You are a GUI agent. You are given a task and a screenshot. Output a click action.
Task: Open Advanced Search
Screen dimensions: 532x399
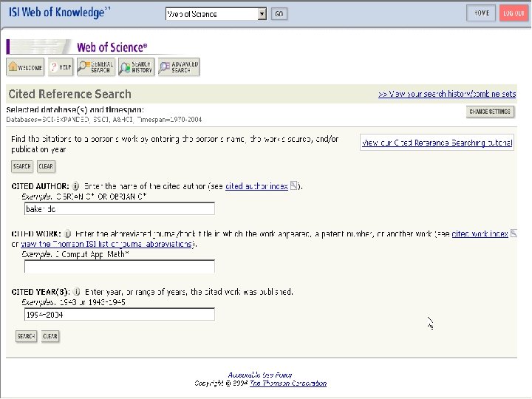point(179,66)
